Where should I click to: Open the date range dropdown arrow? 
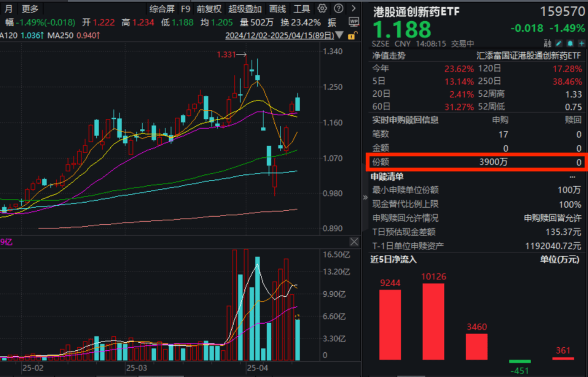point(339,36)
